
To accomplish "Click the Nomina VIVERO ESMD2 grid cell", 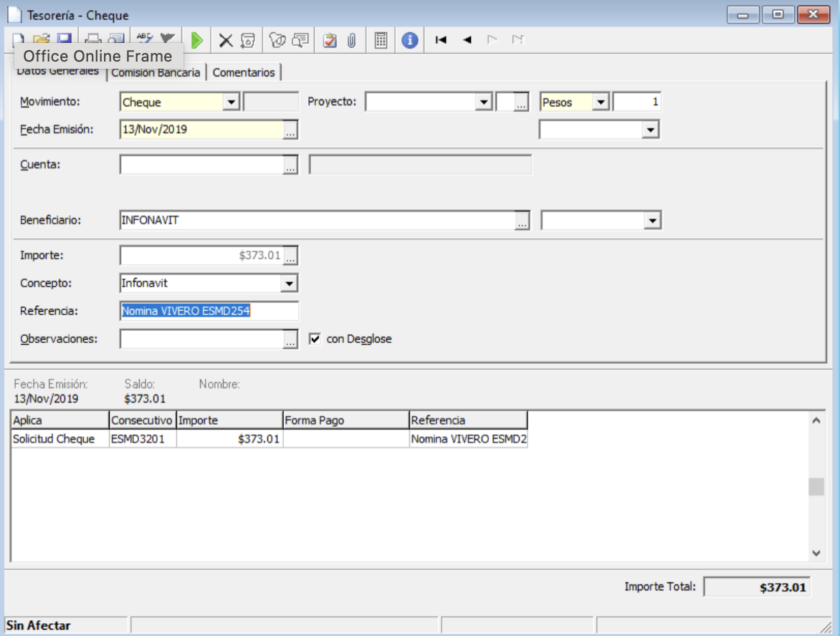I will pyautogui.click(x=468, y=439).
